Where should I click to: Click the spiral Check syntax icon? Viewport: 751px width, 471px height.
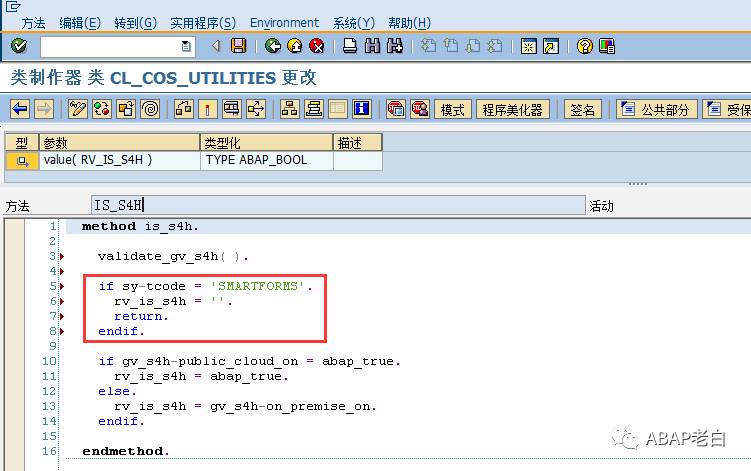(150, 109)
